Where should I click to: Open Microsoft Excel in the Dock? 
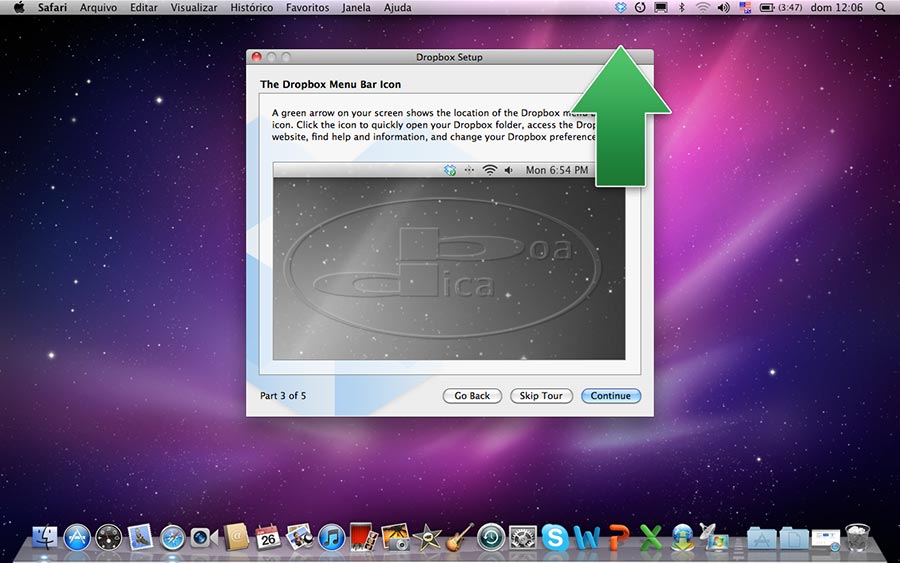[x=651, y=538]
